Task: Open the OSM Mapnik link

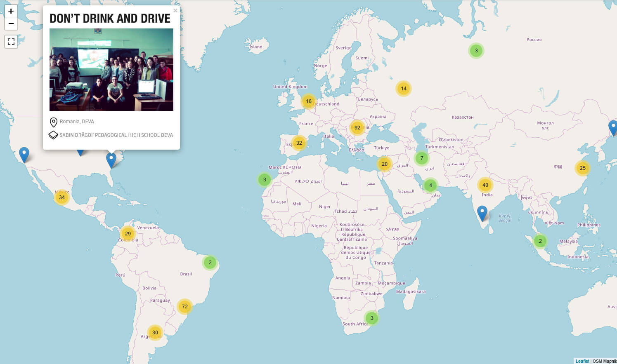Action: coord(602,361)
